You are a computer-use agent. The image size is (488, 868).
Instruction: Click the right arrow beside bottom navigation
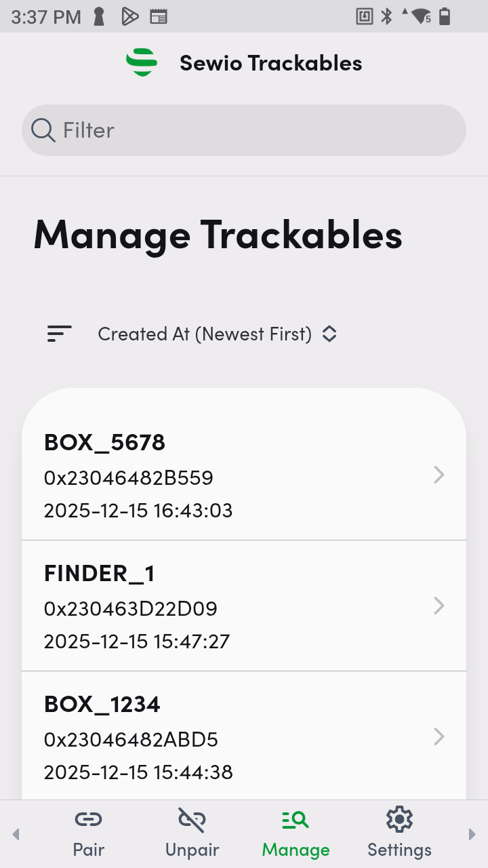[472, 834]
